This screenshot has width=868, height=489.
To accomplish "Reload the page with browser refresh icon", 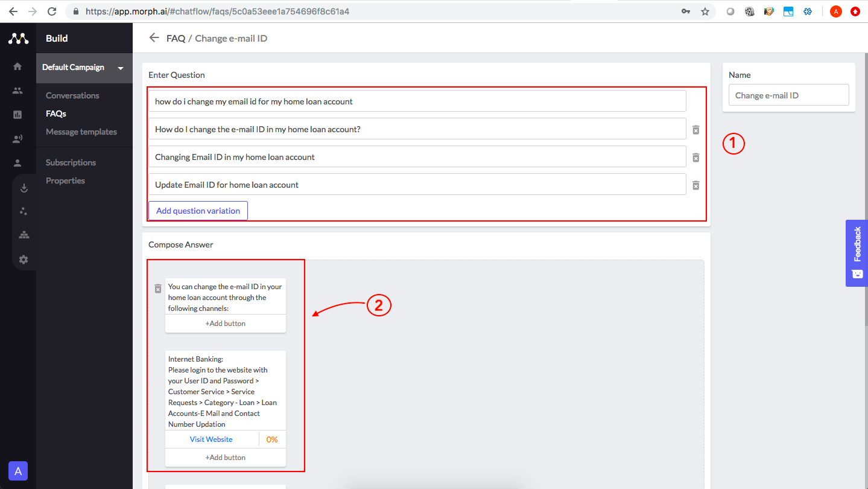I will click(52, 11).
